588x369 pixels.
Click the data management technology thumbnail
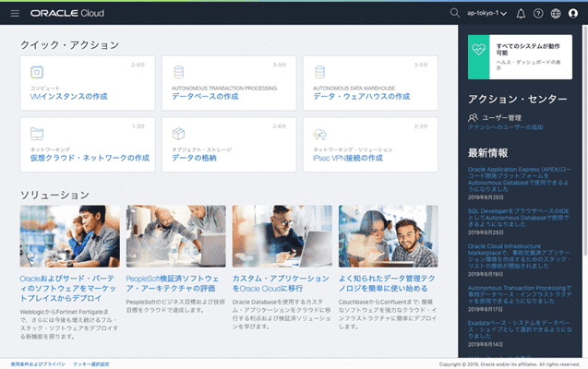[388, 236]
